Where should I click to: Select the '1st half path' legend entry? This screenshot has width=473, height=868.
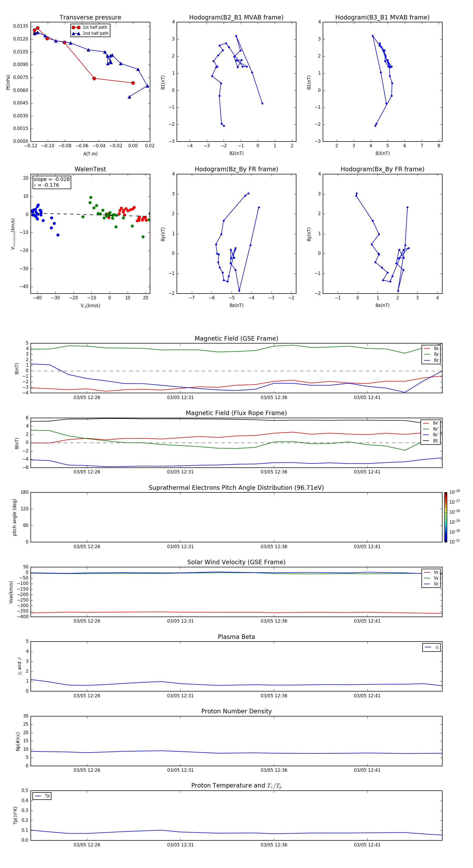tap(90, 27)
